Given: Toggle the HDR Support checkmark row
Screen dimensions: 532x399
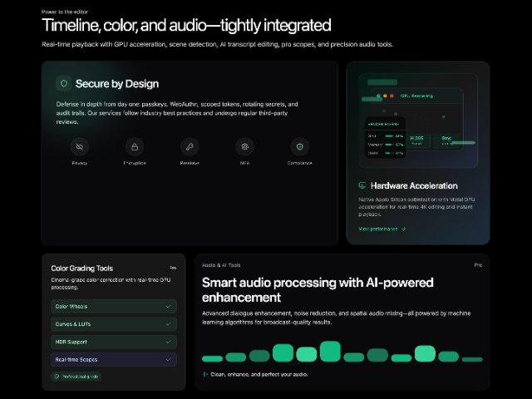Looking at the screenshot, I should point(114,342).
